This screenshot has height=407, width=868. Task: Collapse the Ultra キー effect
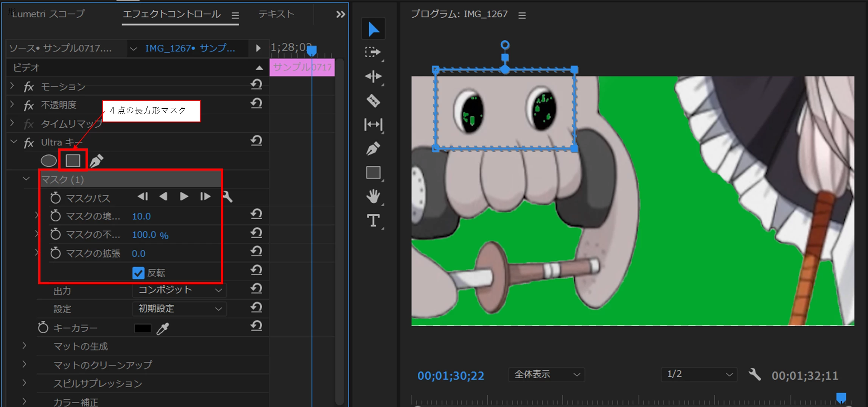coord(14,142)
